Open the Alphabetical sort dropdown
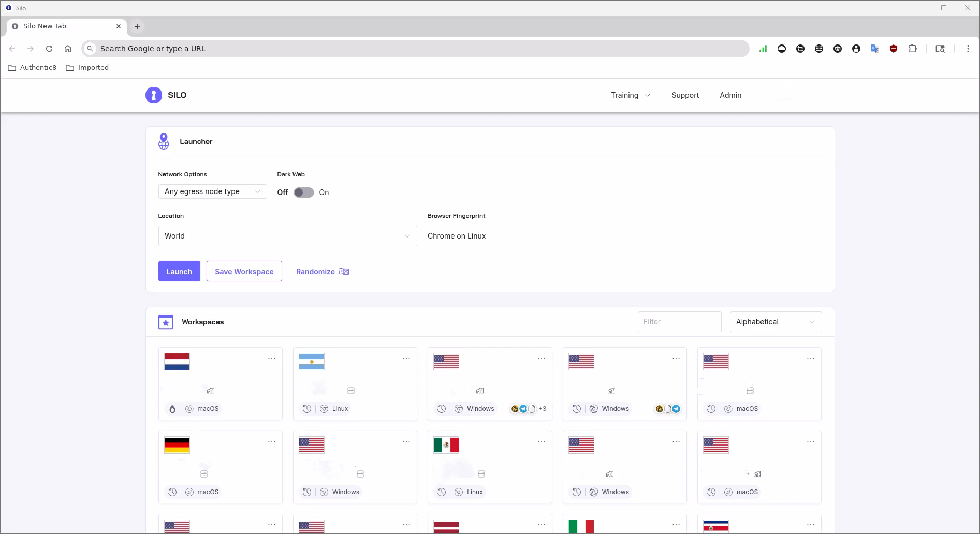Screen dimensions: 980x534 point(776,322)
